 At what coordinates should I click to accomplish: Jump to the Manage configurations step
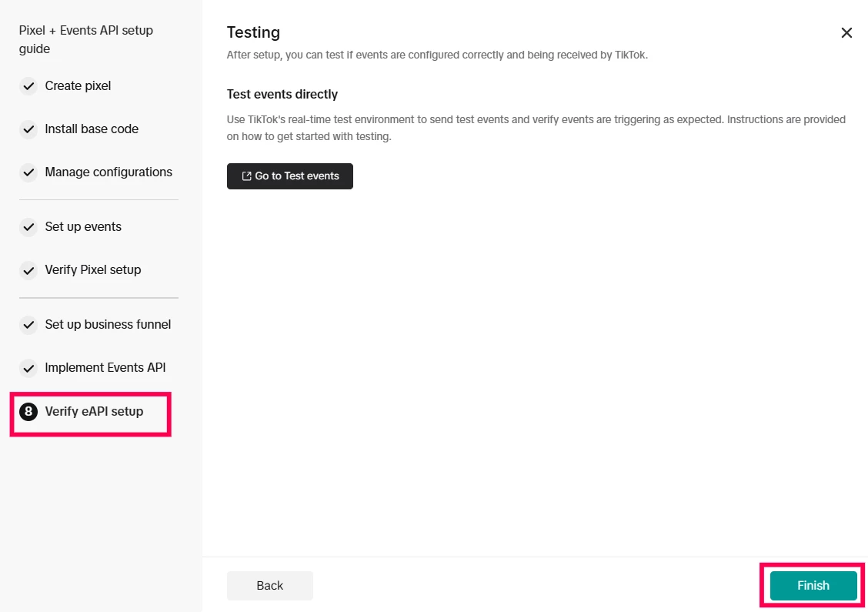pos(108,172)
